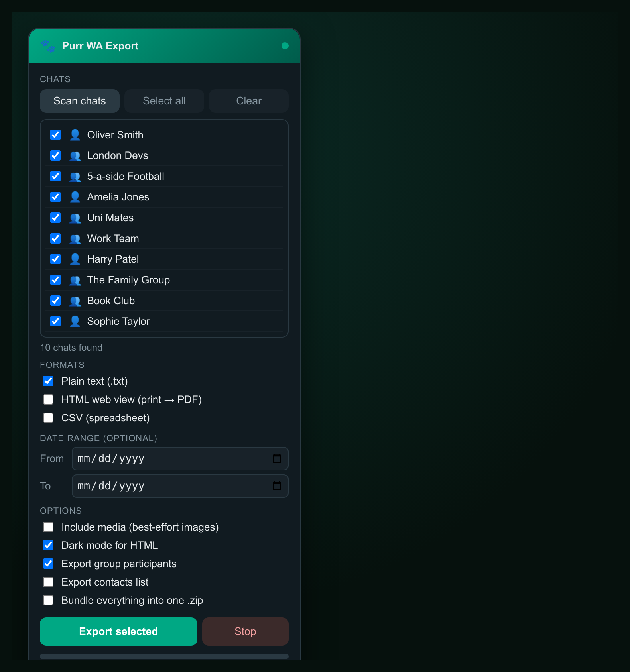Click the person icon beside Oliver Smith
630x672 pixels.
75,135
